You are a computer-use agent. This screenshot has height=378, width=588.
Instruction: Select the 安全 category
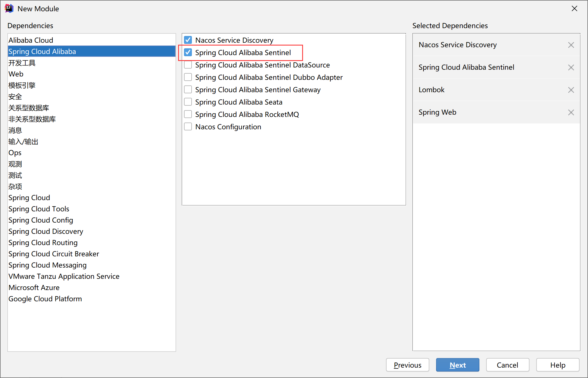(91, 96)
